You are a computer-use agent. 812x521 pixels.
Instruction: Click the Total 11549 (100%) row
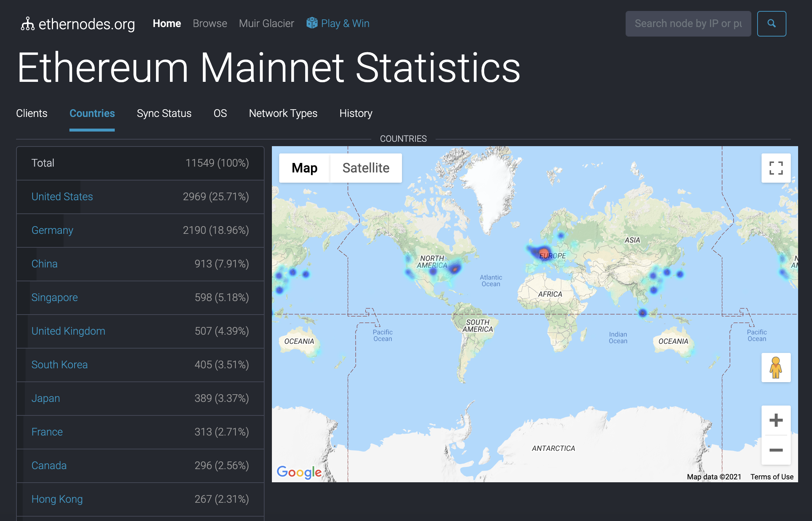point(140,163)
